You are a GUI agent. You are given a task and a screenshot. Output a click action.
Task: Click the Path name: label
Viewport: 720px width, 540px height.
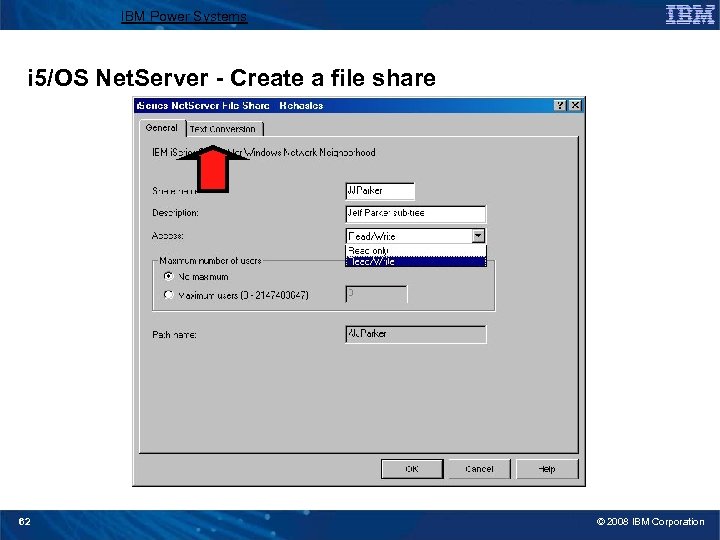[x=174, y=335]
